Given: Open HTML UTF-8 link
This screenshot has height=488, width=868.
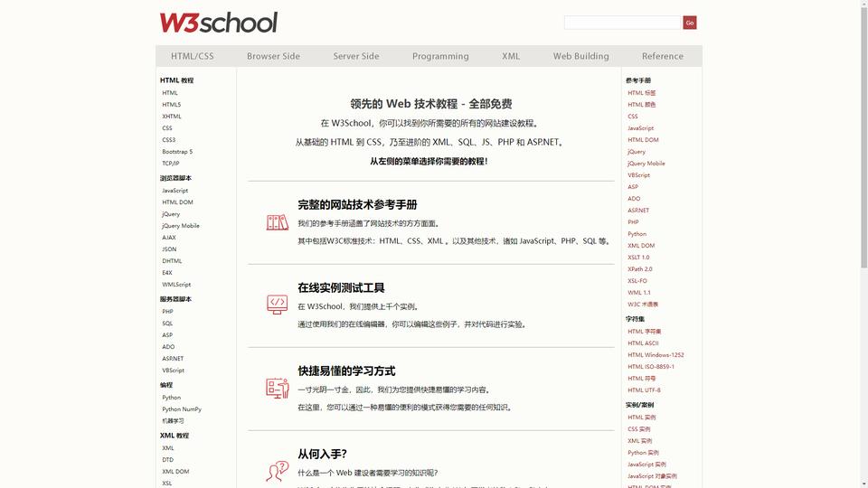Looking at the screenshot, I should tap(644, 390).
